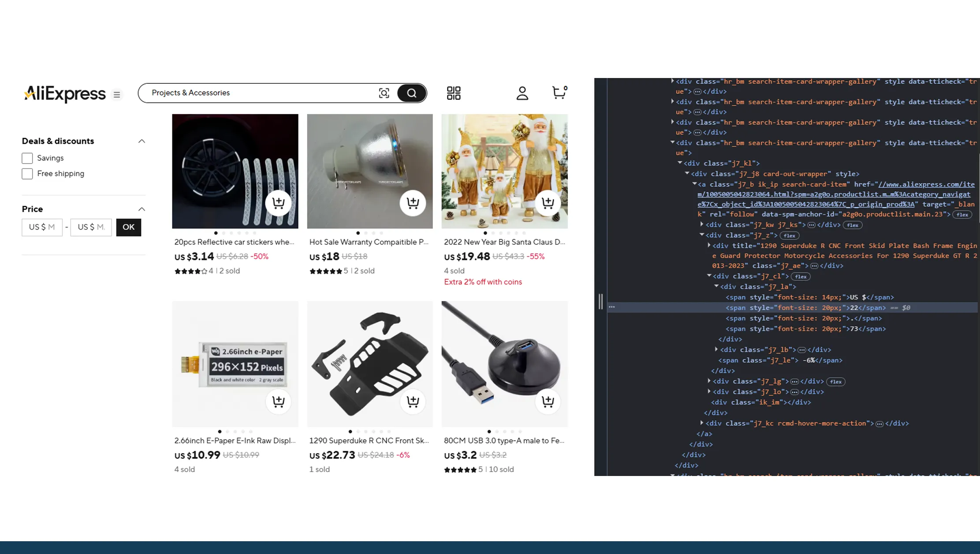This screenshot has width=980, height=554.
Task: Expand the j7_kw div in DevTools
Action: coord(701,224)
